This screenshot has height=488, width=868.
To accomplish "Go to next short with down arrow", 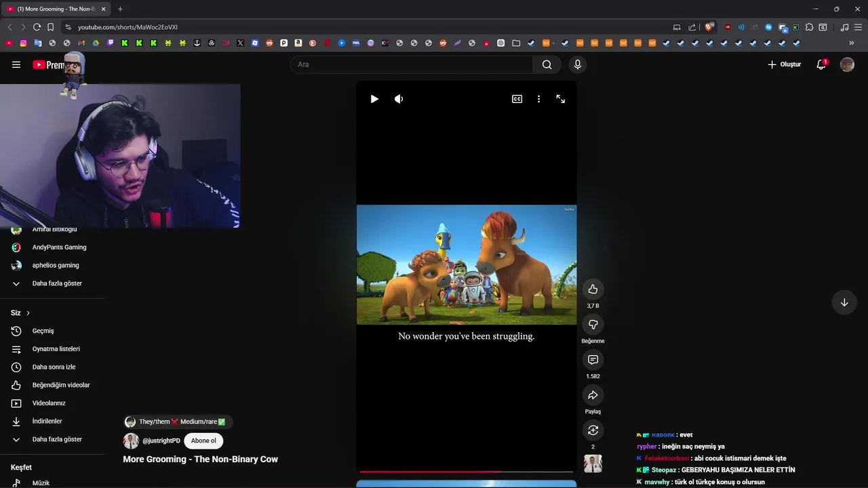I will coord(844,302).
